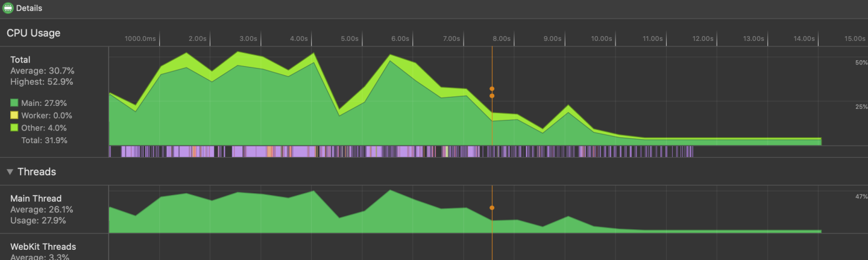
Task: Click the Highest: 52.9% statistic
Action: pos(42,82)
